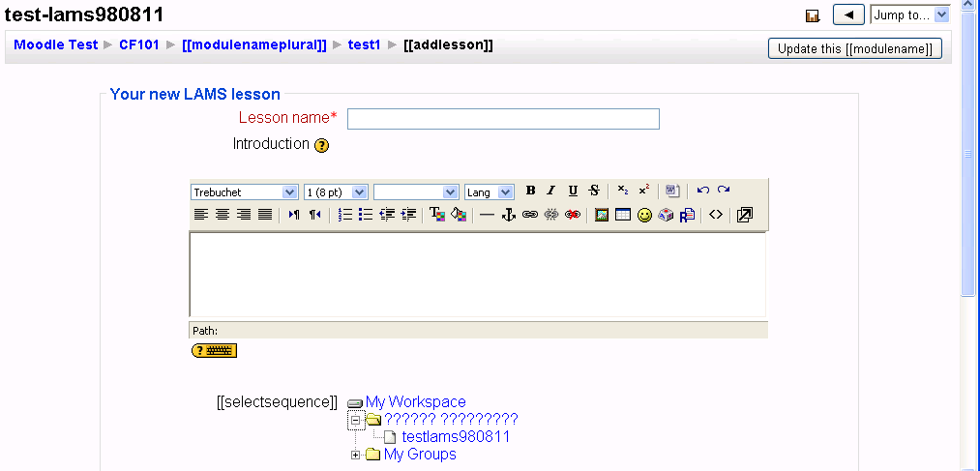The image size is (980, 471).
Task: Open the Trebuchet font dropdown
Action: 245,192
